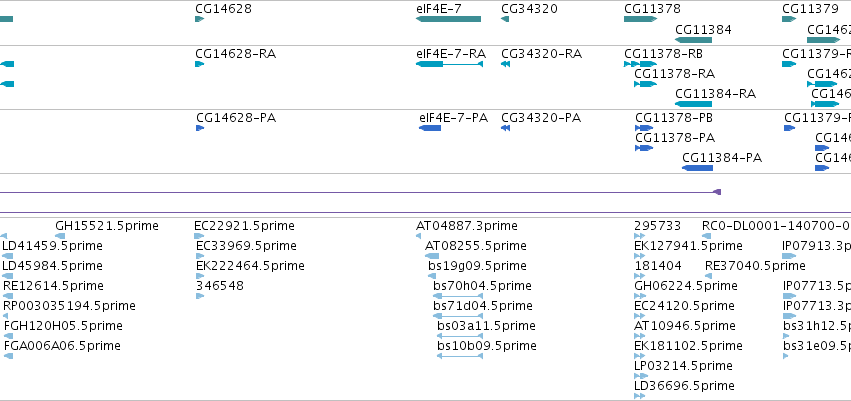Select the purple arrowhead feature end
The image size is (851, 401).
point(717,192)
